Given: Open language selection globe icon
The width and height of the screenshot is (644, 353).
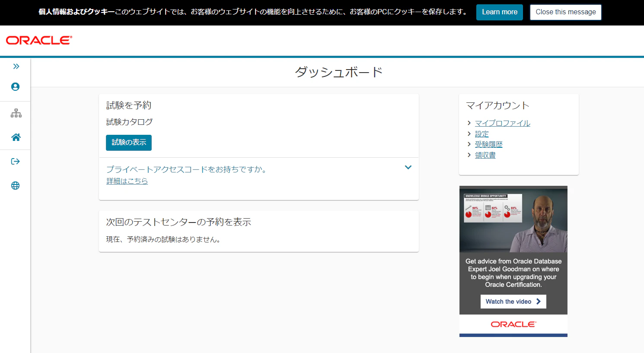Looking at the screenshot, I should pyautogui.click(x=15, y=186).
